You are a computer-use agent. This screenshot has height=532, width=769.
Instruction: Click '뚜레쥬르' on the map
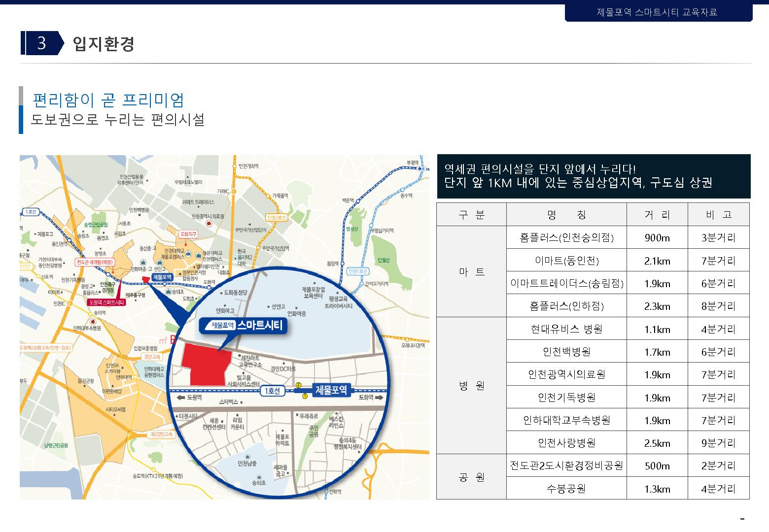pyautogui.click(x=309, y=416)
